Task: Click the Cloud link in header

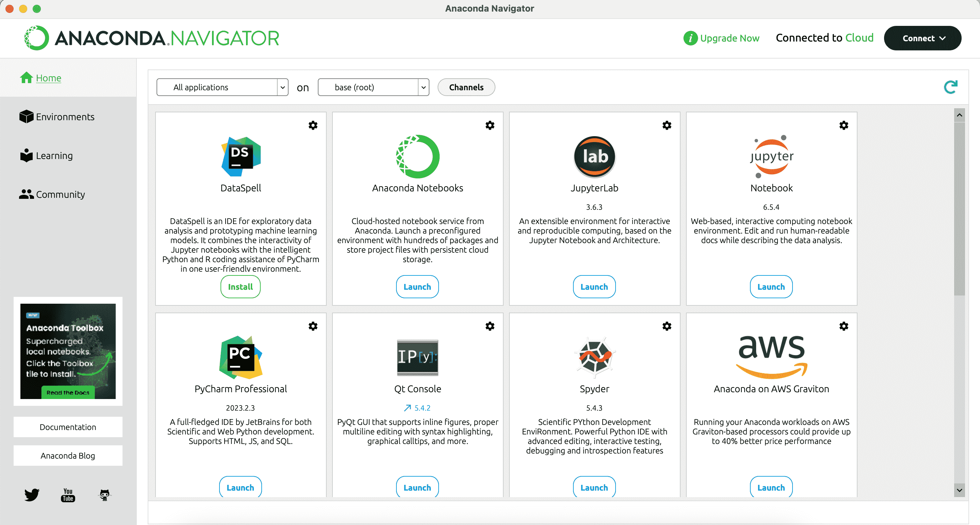Action: 860,38
